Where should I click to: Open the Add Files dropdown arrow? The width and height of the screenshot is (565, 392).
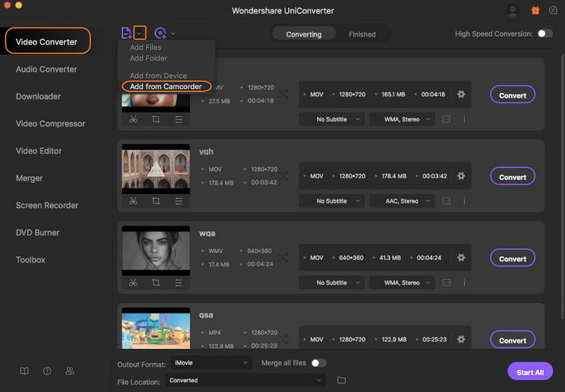(139, 33)
